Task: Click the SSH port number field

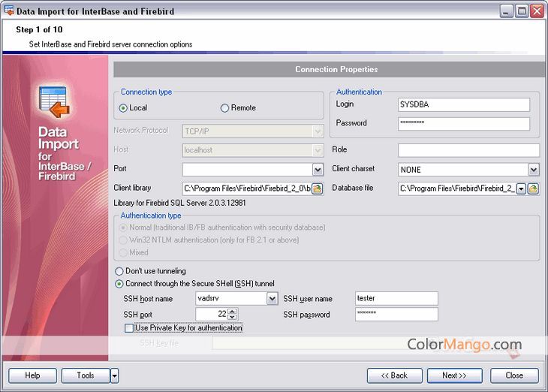Action: point(212,314)
